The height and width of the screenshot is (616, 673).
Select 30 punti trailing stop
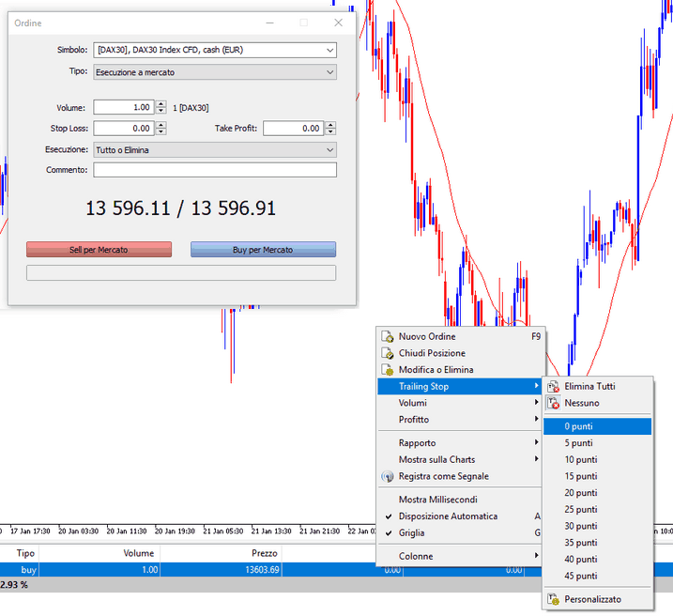coord(580,526)
